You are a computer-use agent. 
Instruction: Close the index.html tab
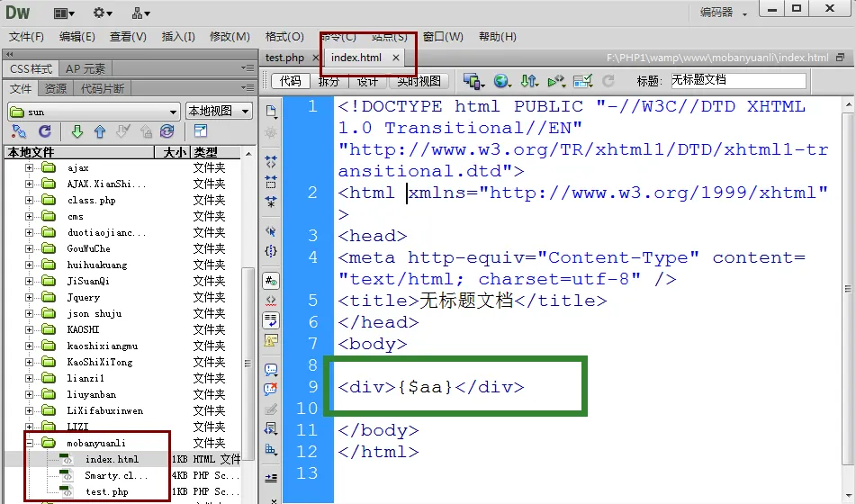click(396, 58)
